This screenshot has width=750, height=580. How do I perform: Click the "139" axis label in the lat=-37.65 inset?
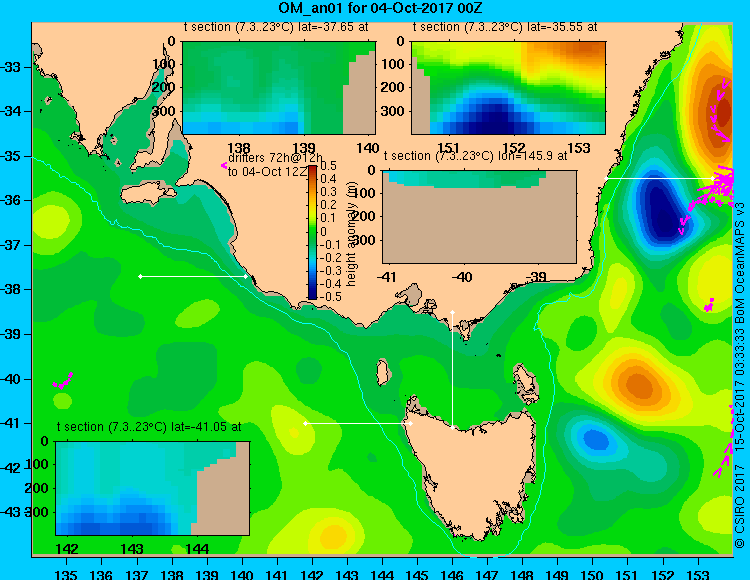[x=303, y=148]
